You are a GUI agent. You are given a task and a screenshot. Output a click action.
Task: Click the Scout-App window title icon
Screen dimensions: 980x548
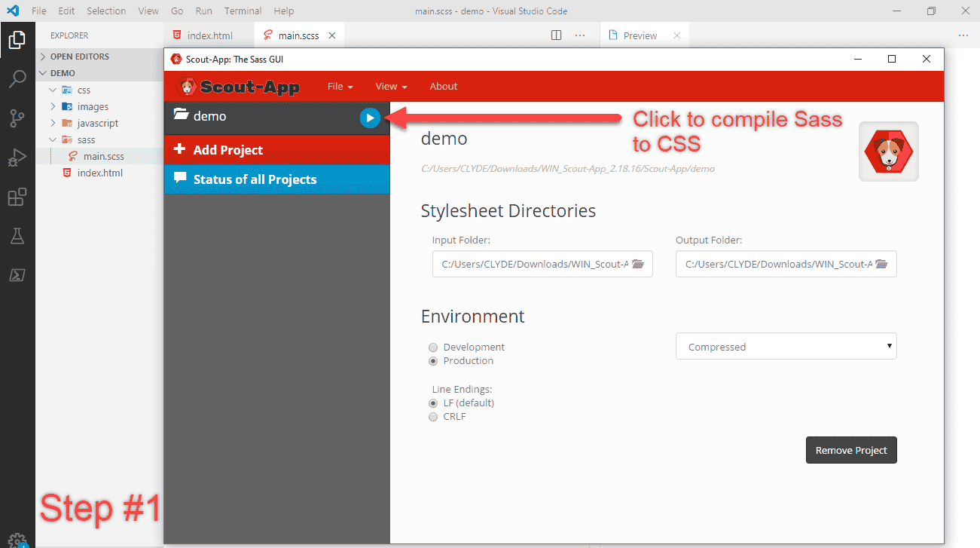point(176,59)
